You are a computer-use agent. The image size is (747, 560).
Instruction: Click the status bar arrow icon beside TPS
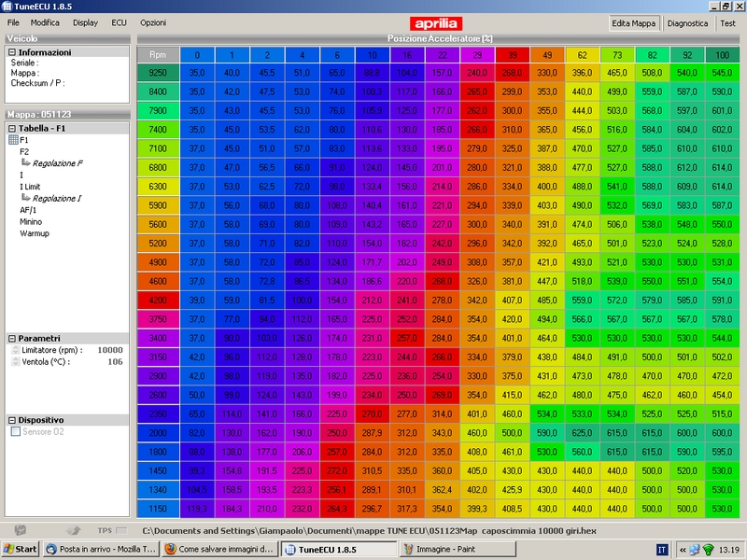(73, 530)
